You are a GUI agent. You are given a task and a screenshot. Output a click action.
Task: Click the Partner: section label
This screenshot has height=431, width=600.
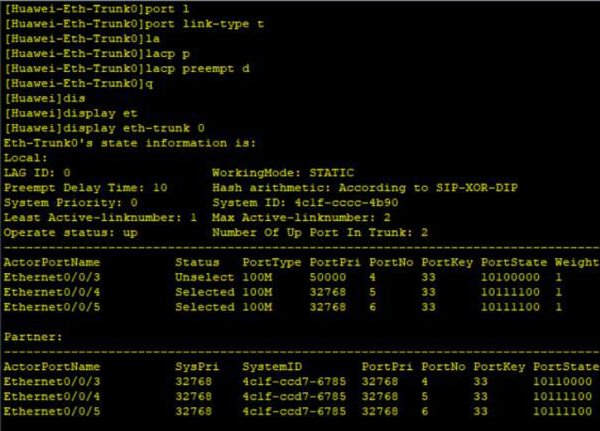(33, 337)
